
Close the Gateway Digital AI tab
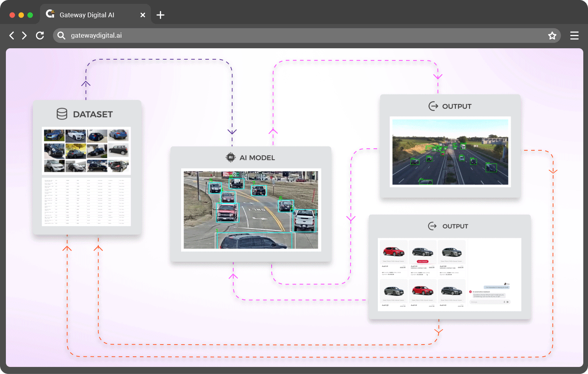click(143, 15)
